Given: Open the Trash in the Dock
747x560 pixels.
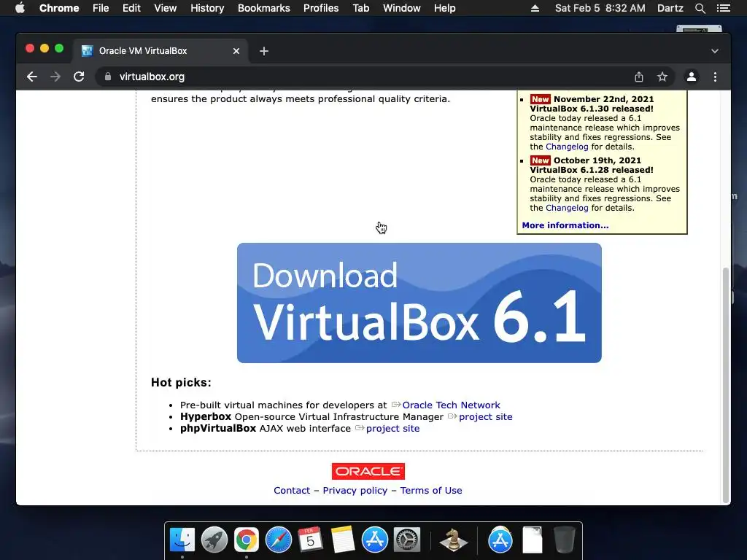Looking at the screenshot, I should point(565,540).
